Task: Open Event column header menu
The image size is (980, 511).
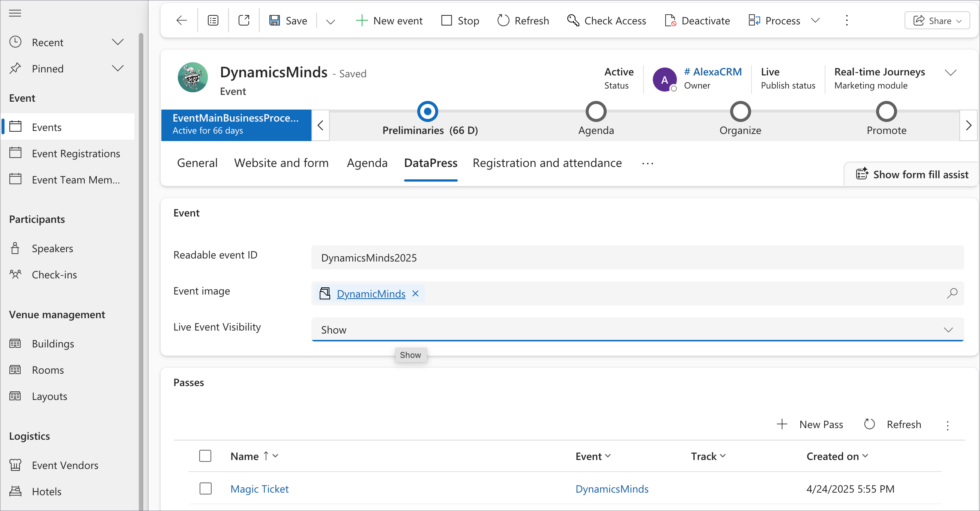Action: [x=593, y=456]
